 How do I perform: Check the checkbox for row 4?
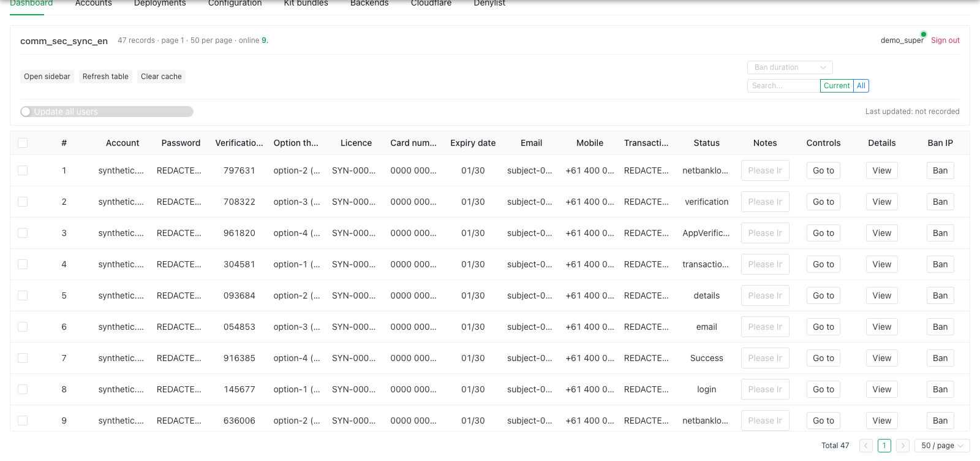23,264
